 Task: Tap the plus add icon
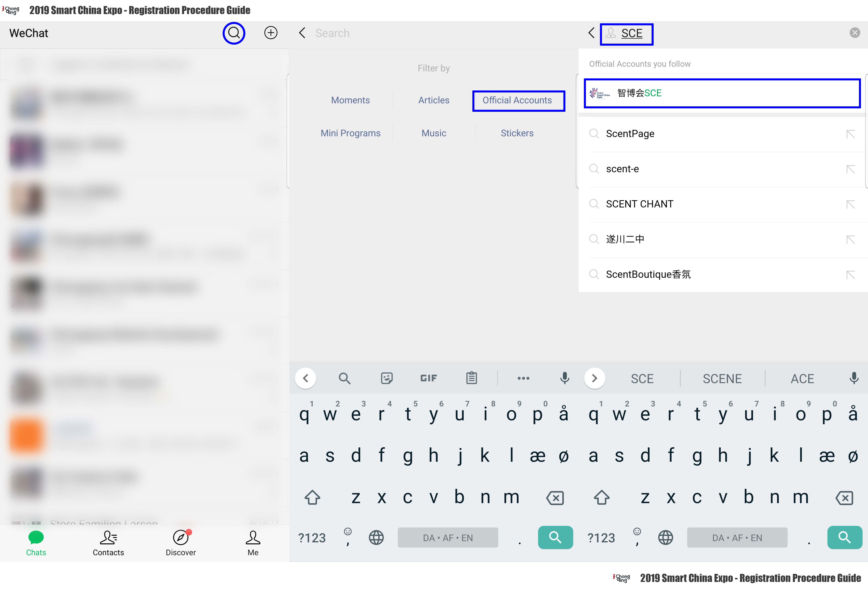[271, 33]
